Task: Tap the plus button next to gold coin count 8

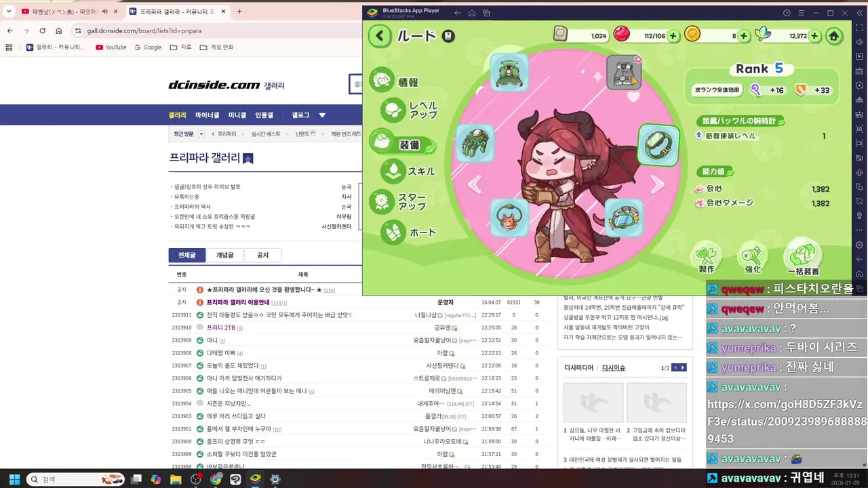Action: point(744,36)
